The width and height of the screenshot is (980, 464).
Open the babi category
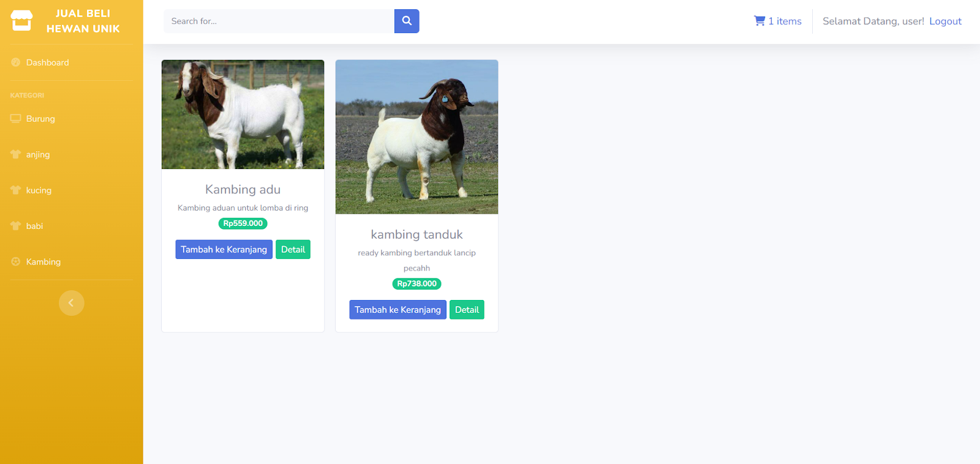point(34,226)
